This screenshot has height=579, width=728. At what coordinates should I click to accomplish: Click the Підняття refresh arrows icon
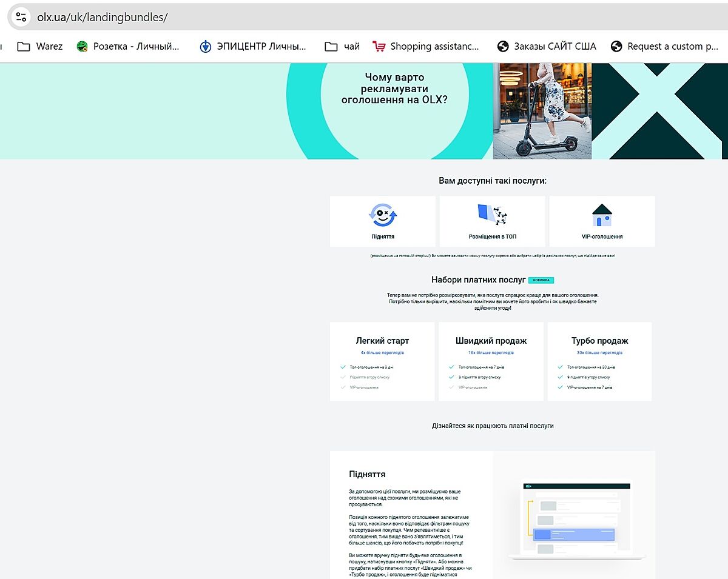coord(383,215)
